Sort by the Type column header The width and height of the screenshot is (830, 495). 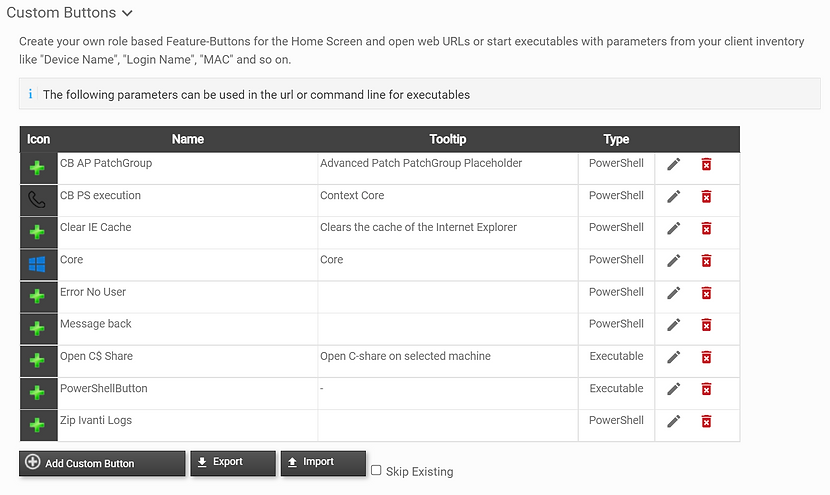point(616,139)
